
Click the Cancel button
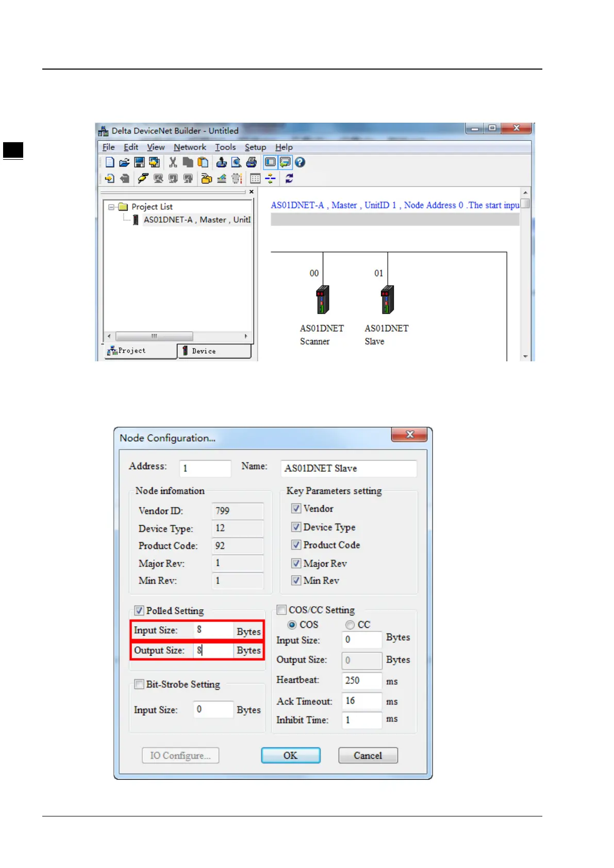[x=368, y=756]
